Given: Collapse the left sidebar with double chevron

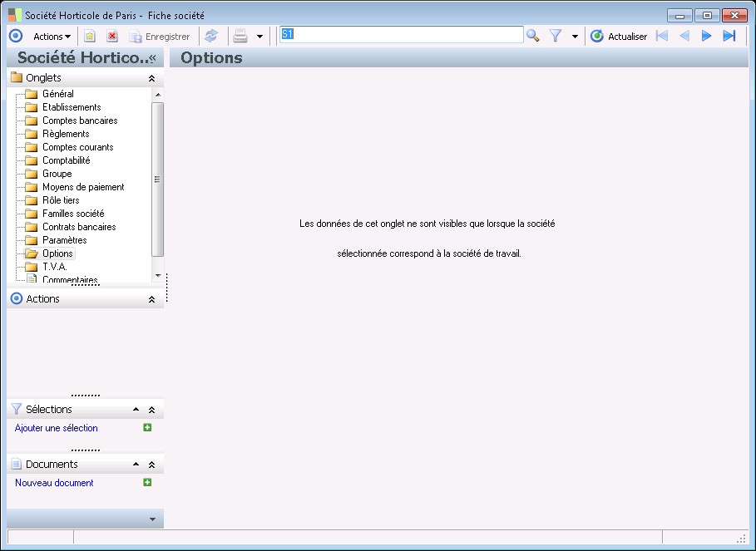Looking at the screenshot, I should (152, 57).
